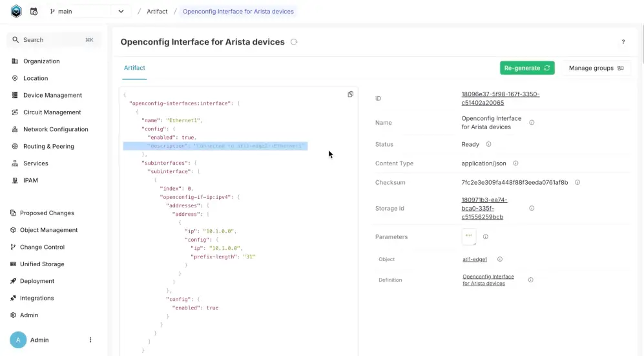Click the Re-generate button
The height and width of the screenshot is (356, 644).
527,68
